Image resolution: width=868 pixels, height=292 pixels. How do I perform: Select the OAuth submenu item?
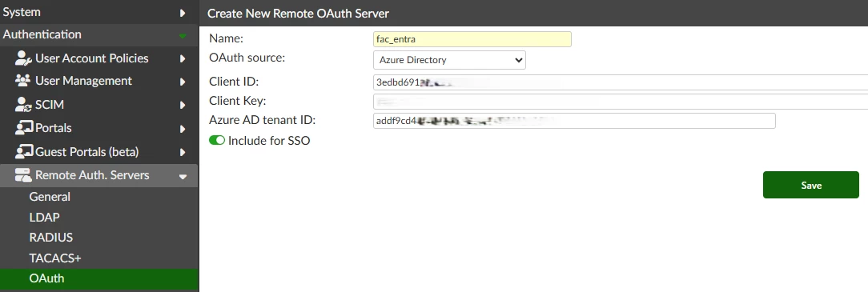point(99,278)
